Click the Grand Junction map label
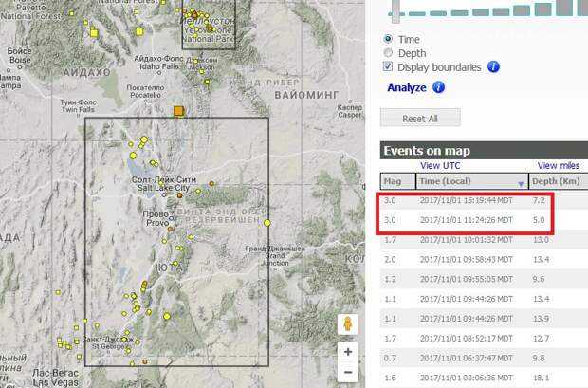The width and height of the screenshot is (588, 388). [x=275, y=255]
